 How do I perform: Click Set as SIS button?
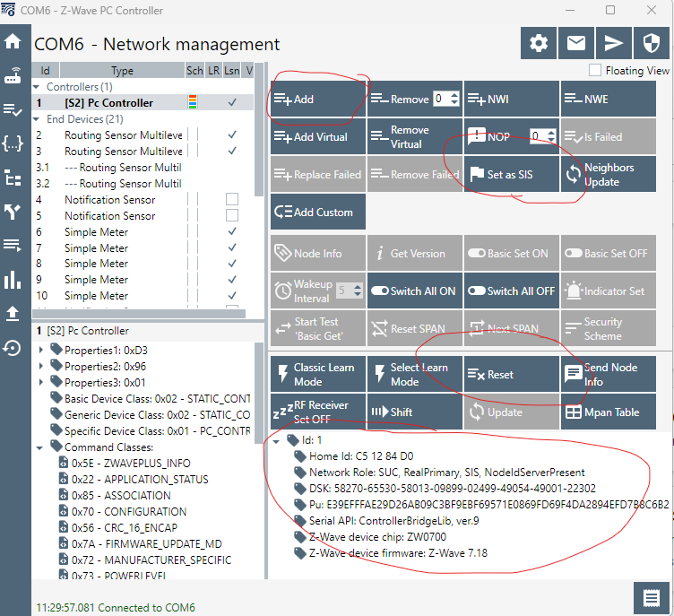pyautogui.click(x=512, y=174)
